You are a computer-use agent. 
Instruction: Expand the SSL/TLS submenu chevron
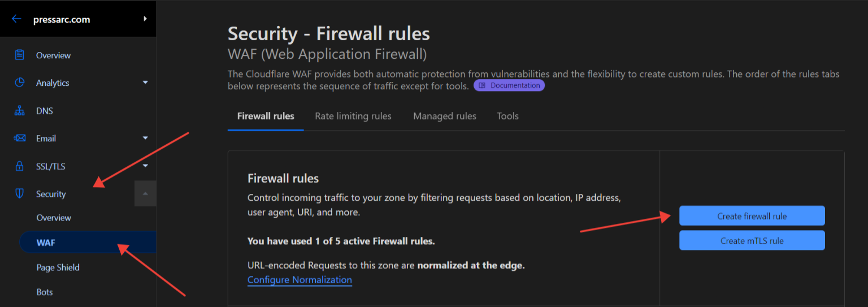coord(145,166)
